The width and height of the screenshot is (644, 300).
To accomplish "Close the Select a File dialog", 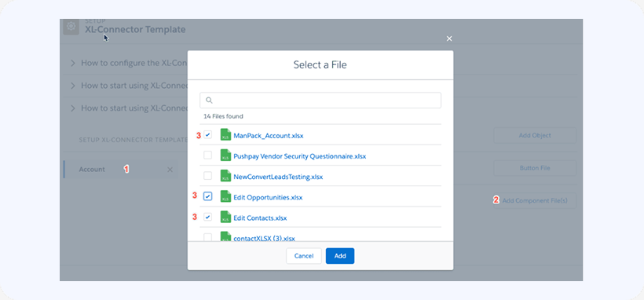I will [449, 38].
